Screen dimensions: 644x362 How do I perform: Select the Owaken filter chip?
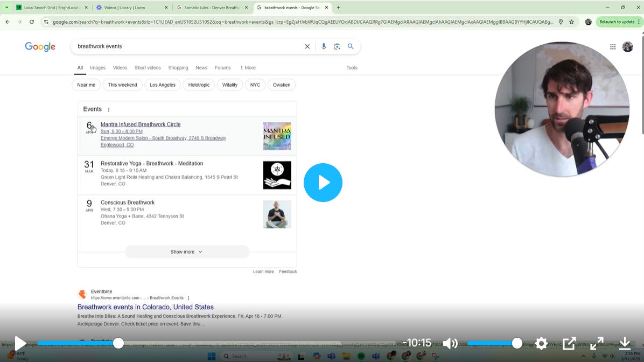(282, 85)
